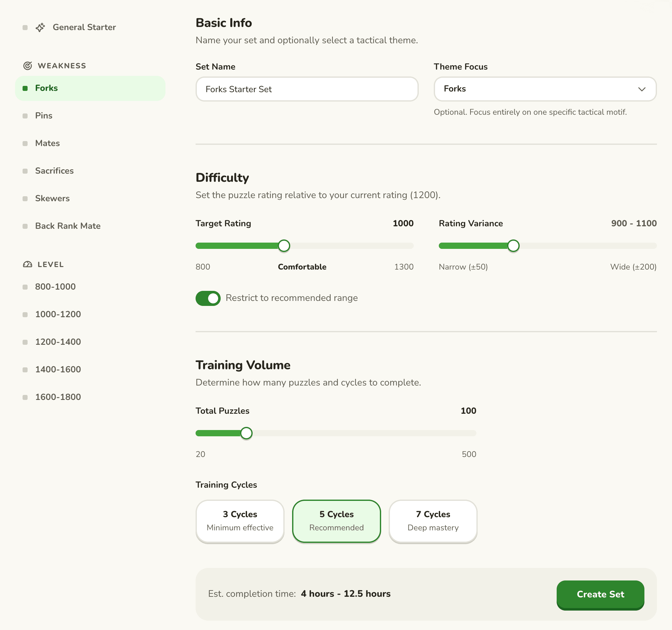672x630 pixels.
Task: Open the Theme Focus dropdown
Action: (545, 89)
